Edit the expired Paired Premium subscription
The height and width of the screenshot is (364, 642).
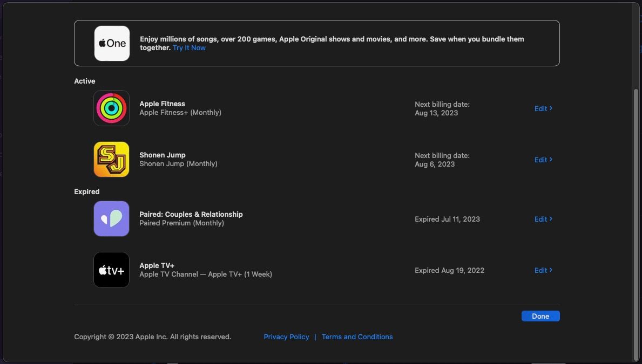coord(540,219)
